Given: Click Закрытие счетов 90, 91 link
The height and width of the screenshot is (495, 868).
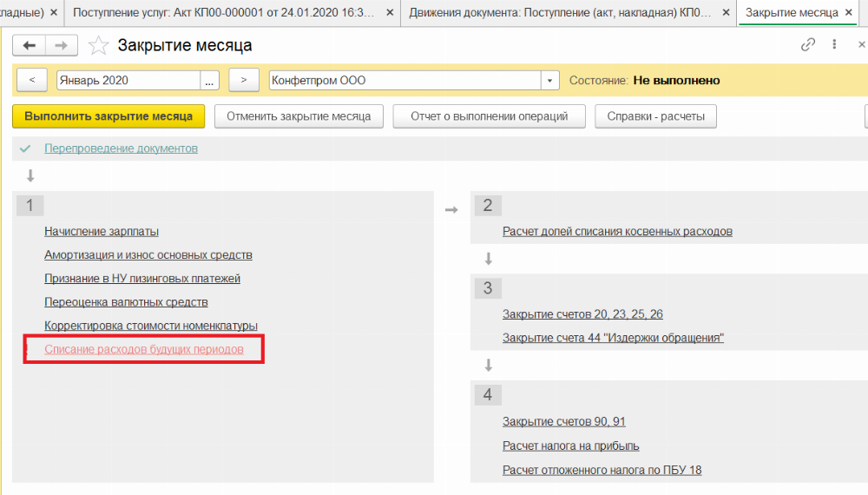Looking at the screenshot, I should [x=563, y=422].
